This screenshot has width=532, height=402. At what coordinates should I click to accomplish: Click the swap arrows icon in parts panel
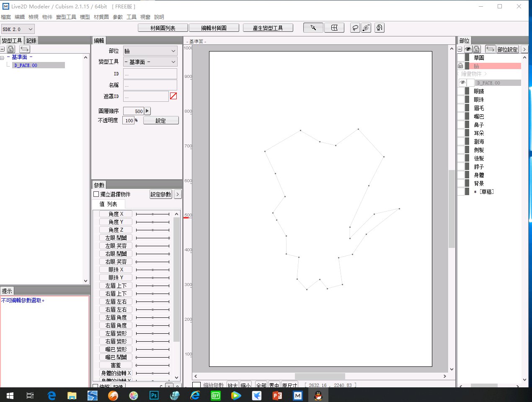point(491,49)
